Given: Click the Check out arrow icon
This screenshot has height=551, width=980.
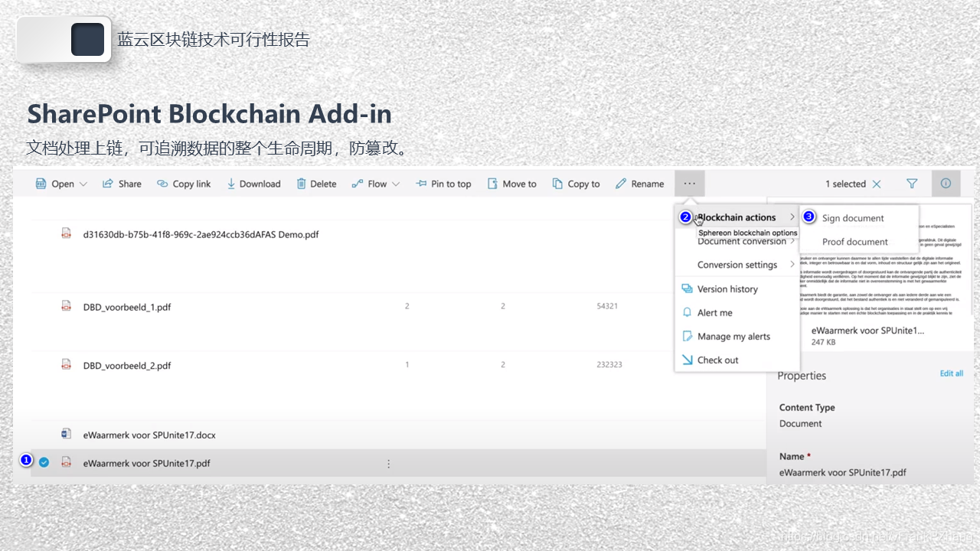Looking at the screenshot, I should coord(687,360).
